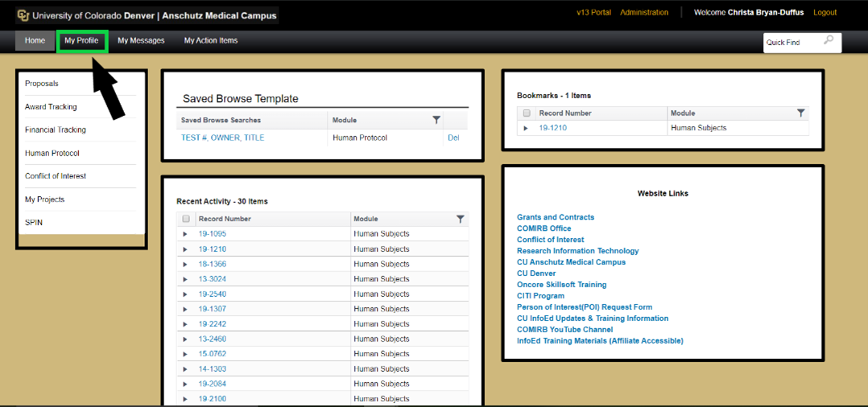The height and width of the screenshot is (407, 868).
Task: Click filter icon in Saved Browse Template
Action: (x=436, y=120)
